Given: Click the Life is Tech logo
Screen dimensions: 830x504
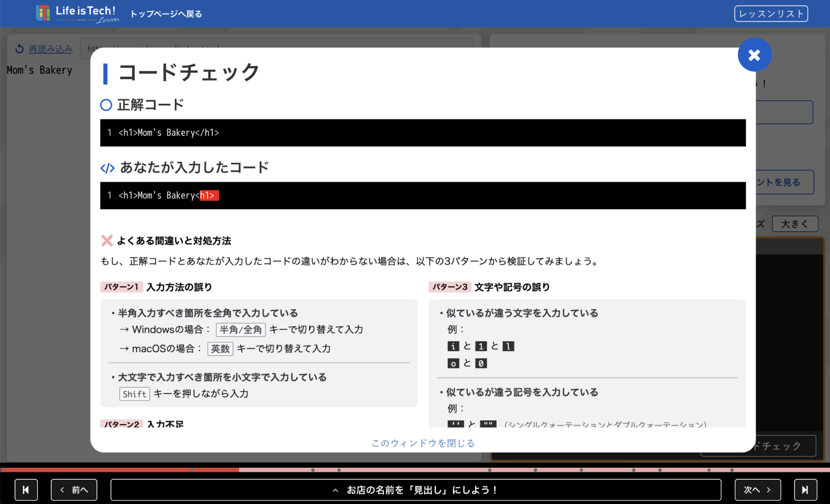Looking at the screenshot, I should (78, 13).
